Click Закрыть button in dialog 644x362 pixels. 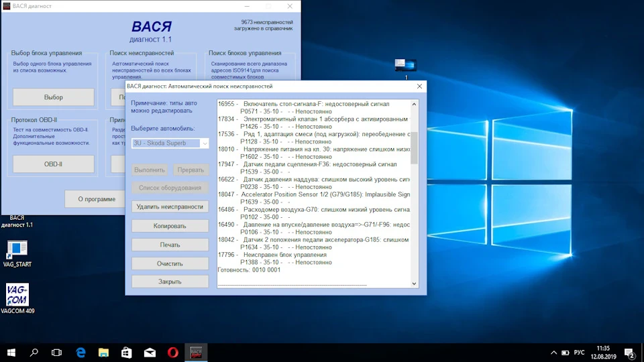pyautogui.click(x=170, y=282)
